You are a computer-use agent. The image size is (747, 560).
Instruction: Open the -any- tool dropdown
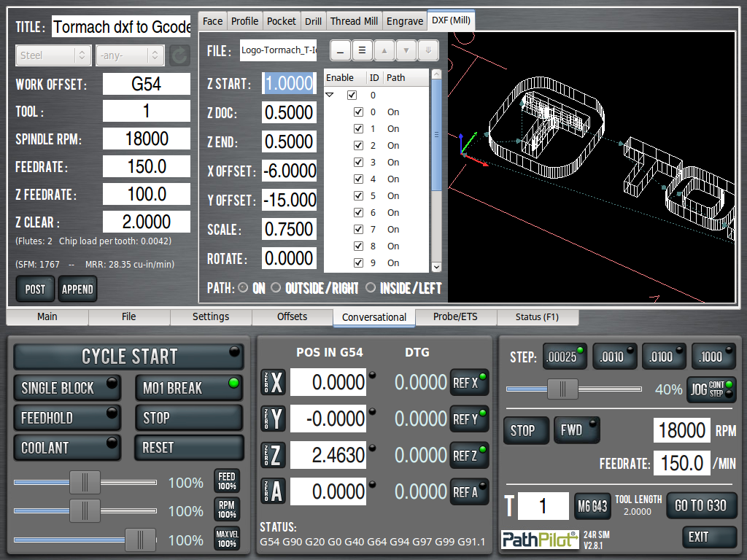(130, 55)
